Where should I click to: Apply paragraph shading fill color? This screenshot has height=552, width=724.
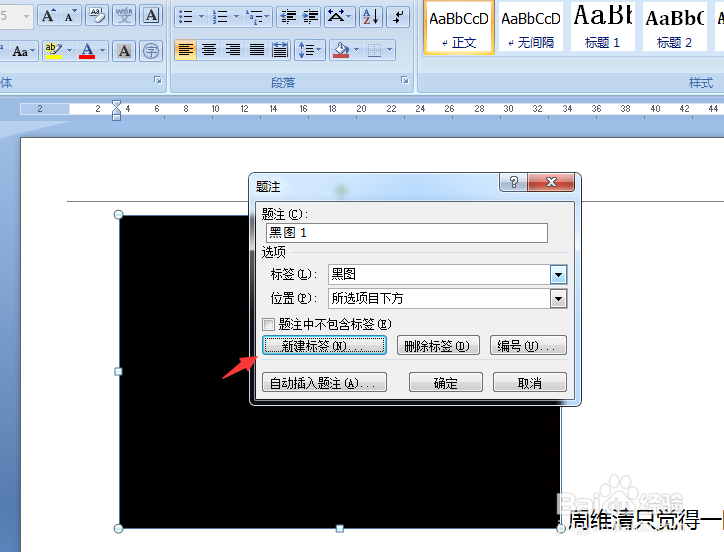pyautogui.click(x=341, y=50)
